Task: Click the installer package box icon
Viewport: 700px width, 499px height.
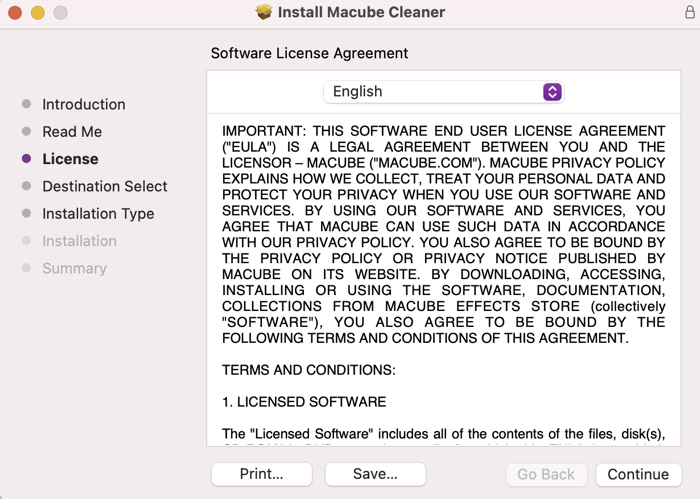Action: tap(264, 12)
